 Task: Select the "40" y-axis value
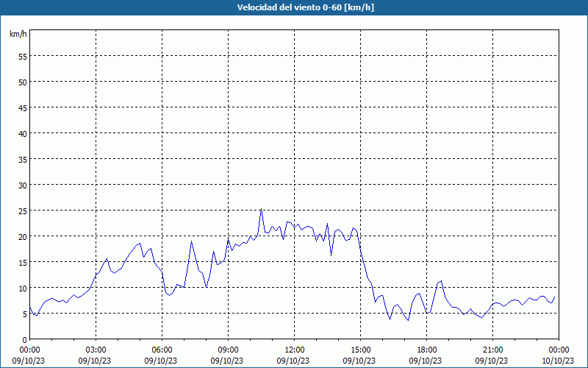click(x=23, y=134)
